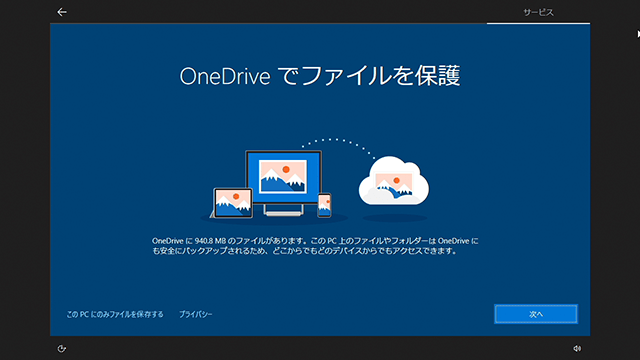This screenshot has height=360, width=640.
Task: Click the text starting 'OneDrive に 940.8 MB'
Action: 315,246
